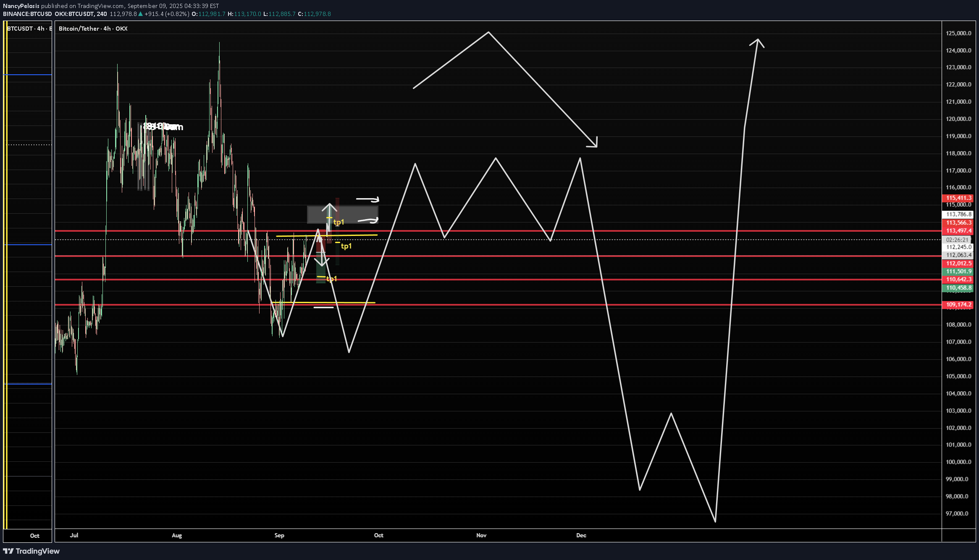Click the Oct label on main chart time axis
Image resolution: width=979 pixels, height=560 pixels.
(x=379, y=535)
